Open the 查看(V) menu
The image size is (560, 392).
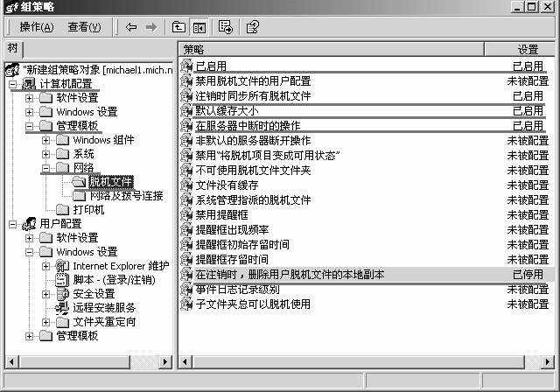pos(84,27)
